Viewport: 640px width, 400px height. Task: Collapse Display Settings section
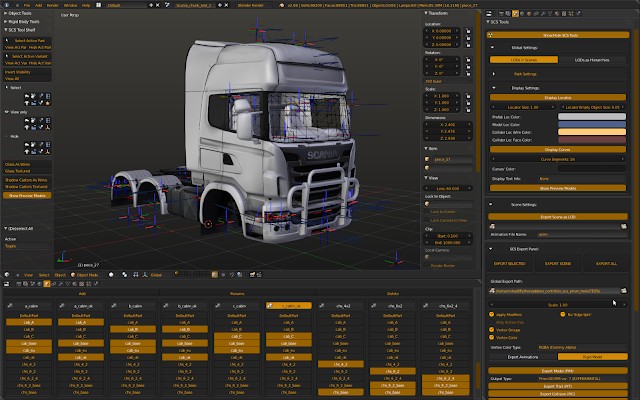[493, 88]
